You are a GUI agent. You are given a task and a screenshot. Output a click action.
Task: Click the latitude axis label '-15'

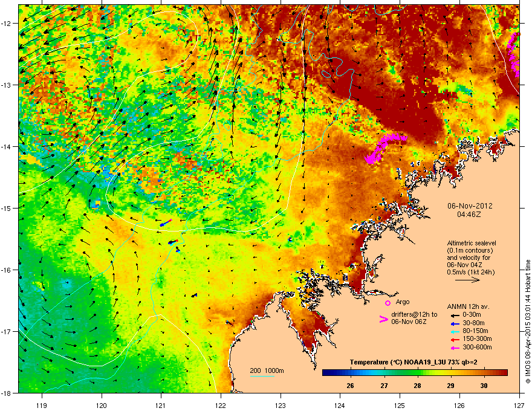6,208
